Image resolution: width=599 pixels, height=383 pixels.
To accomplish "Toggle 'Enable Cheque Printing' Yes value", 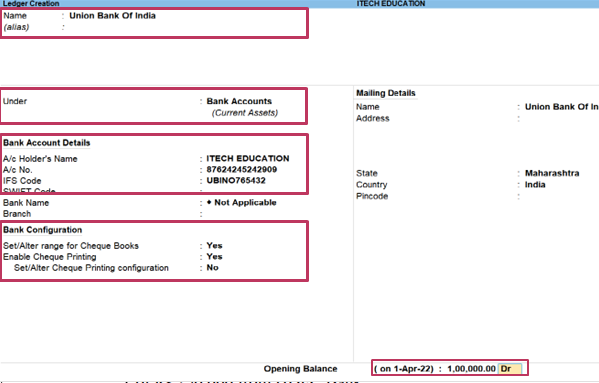I will 214,257.
